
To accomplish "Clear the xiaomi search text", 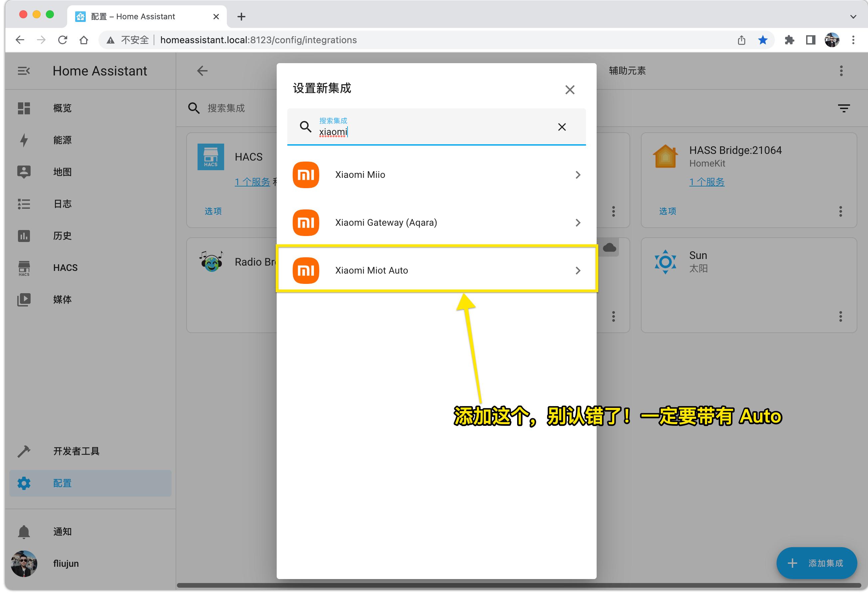I will (x=561, y=127).
